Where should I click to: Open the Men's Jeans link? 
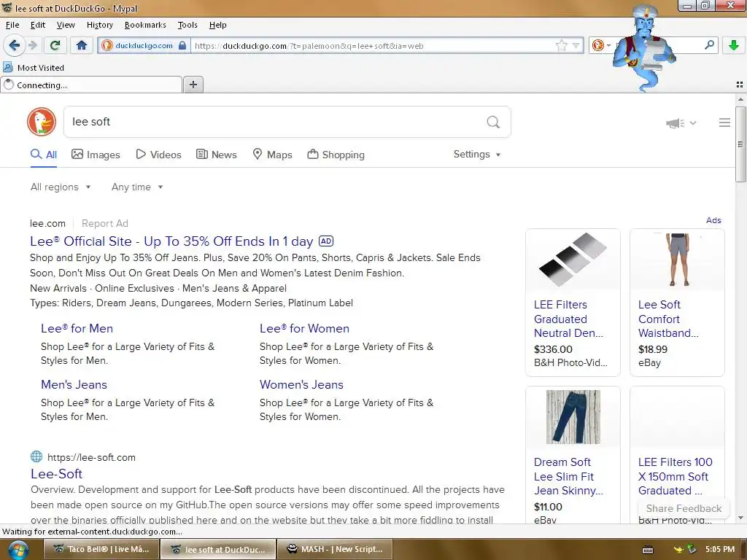click(x=74, y=385)
